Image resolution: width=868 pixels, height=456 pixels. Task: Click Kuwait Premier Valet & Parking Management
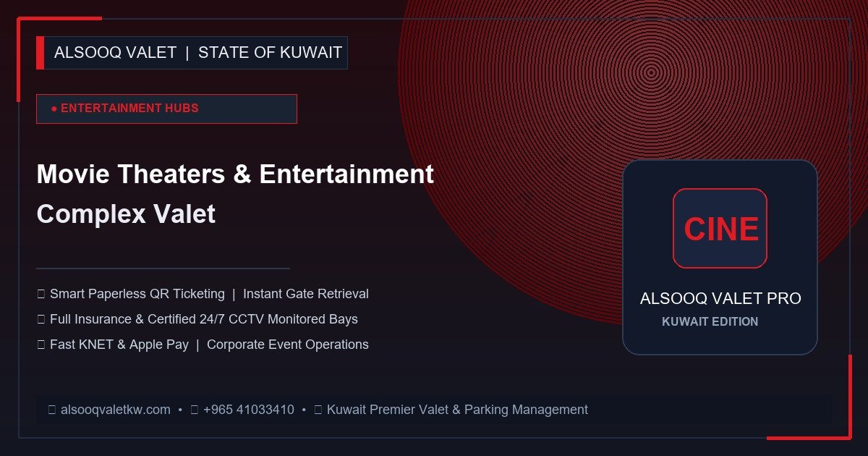[457, 410]
